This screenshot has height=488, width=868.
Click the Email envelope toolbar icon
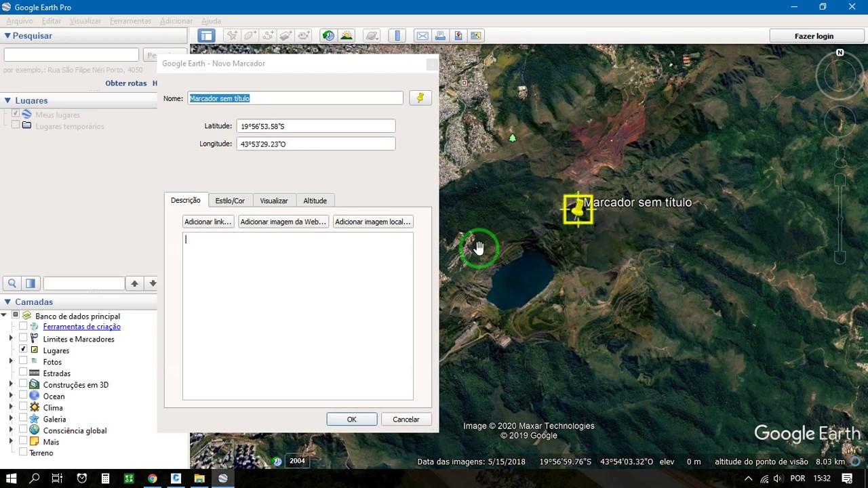422,36
